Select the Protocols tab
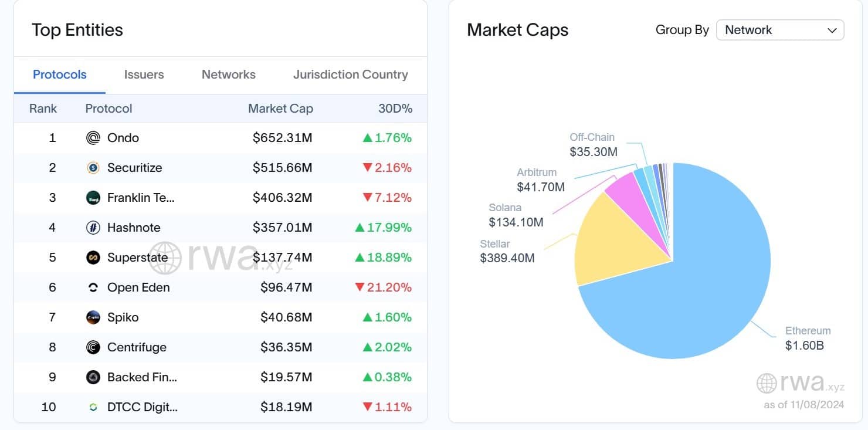 (x=59, y=75)
